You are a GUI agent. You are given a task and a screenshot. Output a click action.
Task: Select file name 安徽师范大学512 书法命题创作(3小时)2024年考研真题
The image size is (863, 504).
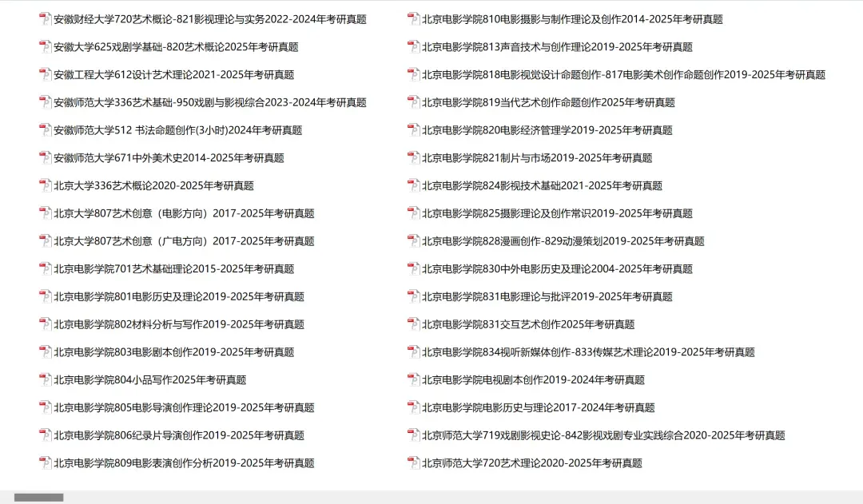(x=177, y=130)
